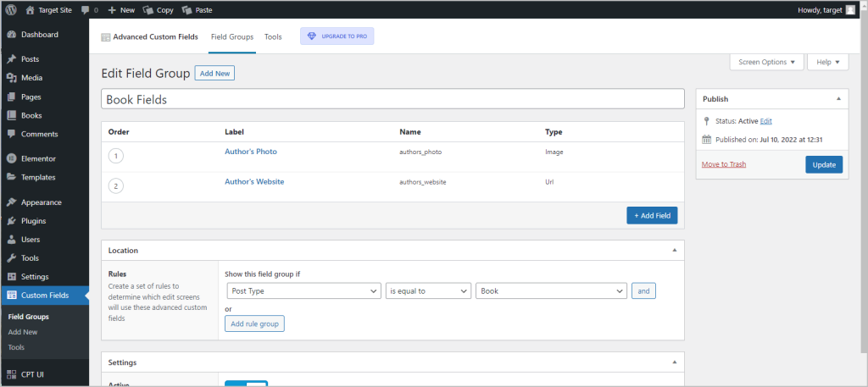Click the Move to Trash link
Viewport: 868px width, 387px height.
(724, 164)
